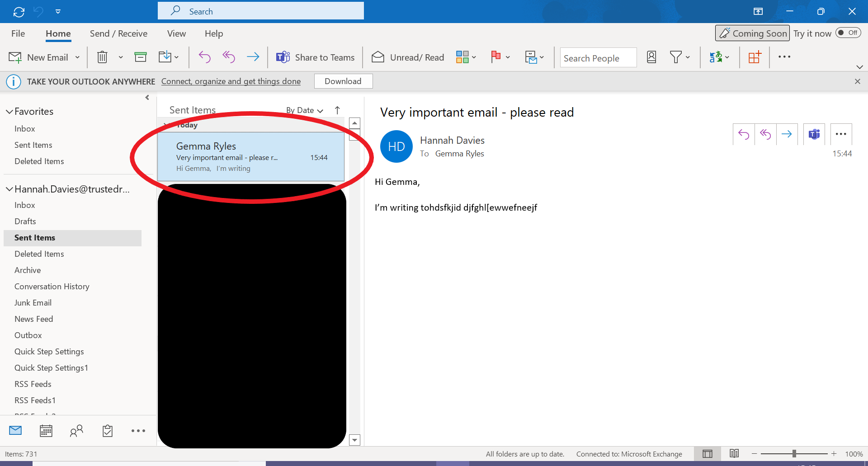Switch to Calendar view icon

46,431
